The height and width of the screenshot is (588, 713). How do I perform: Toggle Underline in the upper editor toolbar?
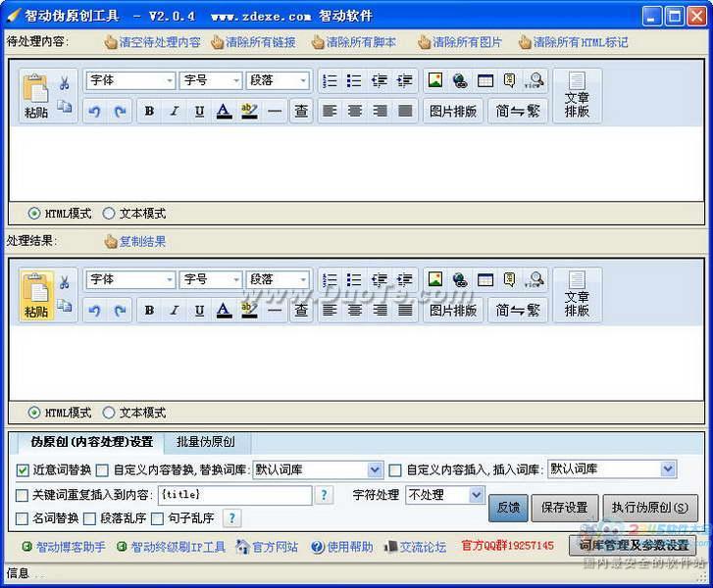[199, 111]
